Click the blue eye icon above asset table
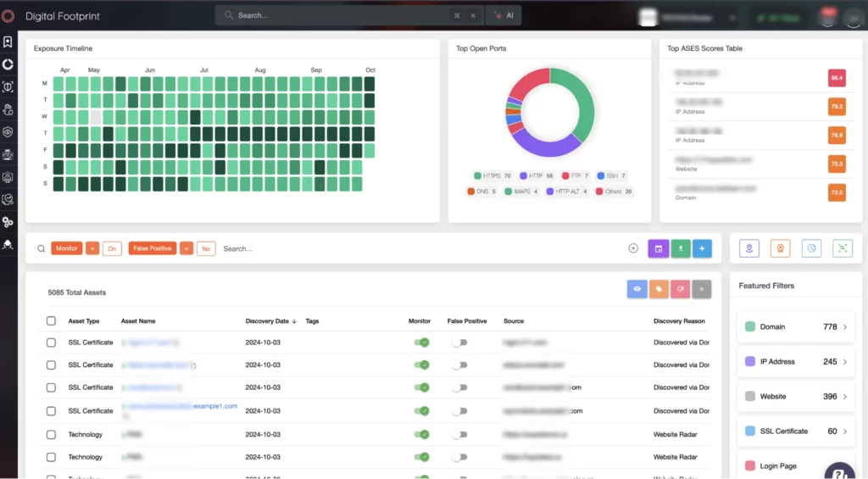 [637, 289]
